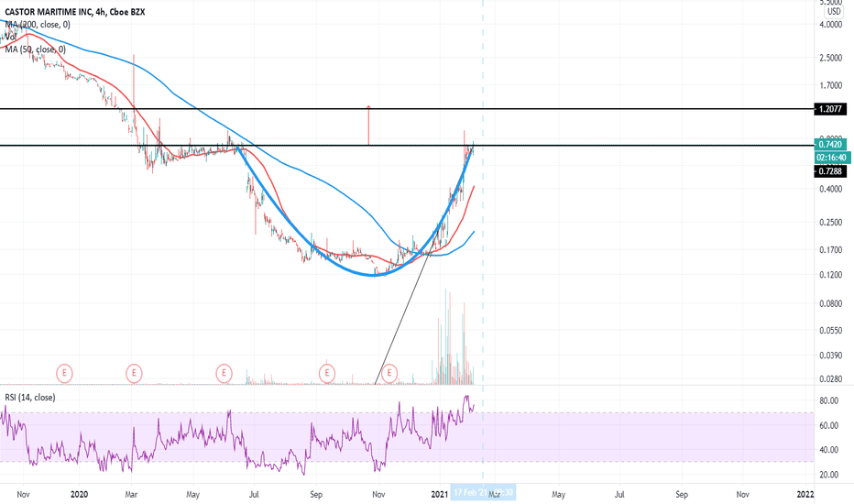Viewport: 854px width, 504px height.
Task: Open the USD currency selector
Action: (x=834, y=11)
